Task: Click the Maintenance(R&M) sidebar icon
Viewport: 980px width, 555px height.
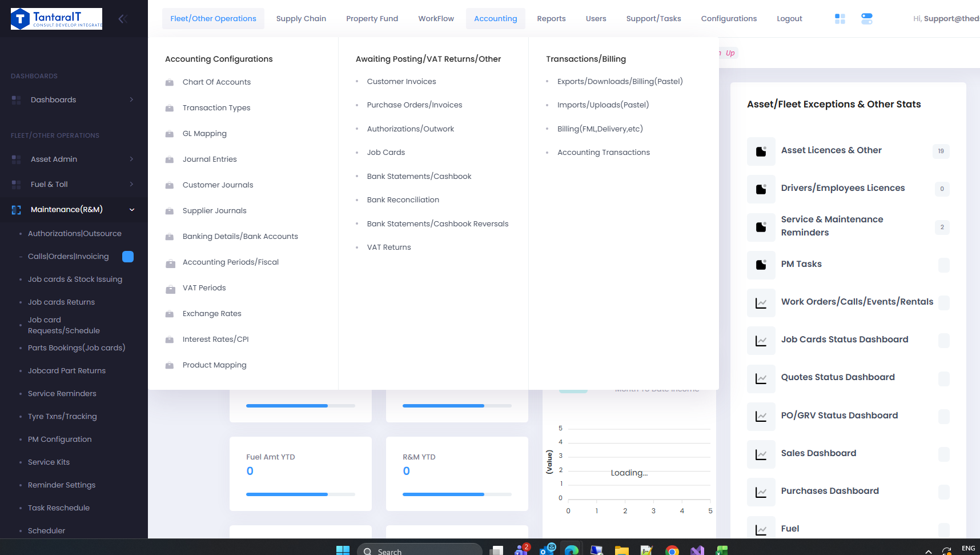Action: [x=16, y=210]
